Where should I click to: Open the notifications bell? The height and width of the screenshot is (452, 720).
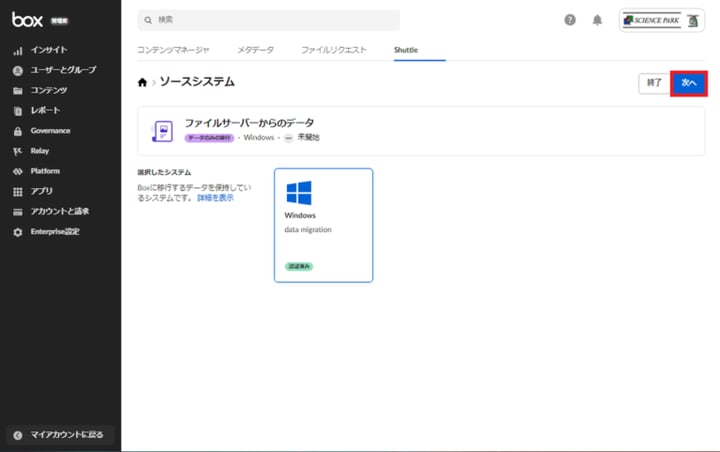pyautogui.click(x=597, y=20)
